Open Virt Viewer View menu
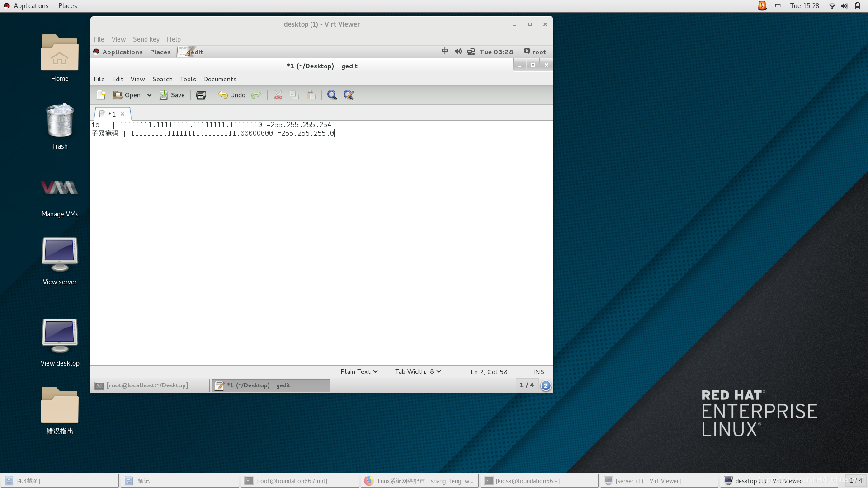868x488 pixels. click(118, 39)
